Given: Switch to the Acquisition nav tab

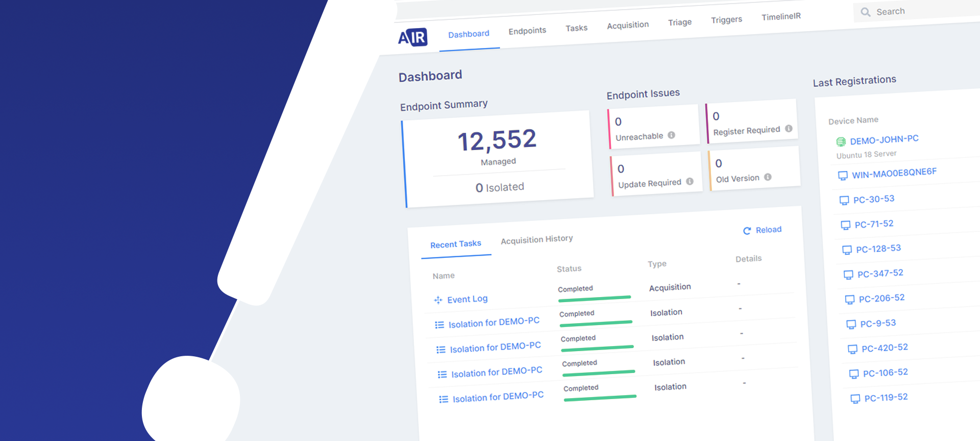Looking at the screenshot, I should point(628,25).
